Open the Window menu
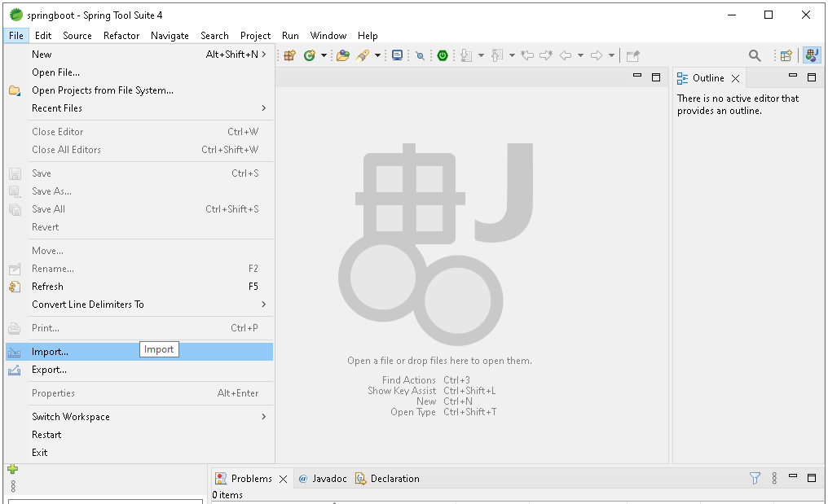 coord(328,36)
